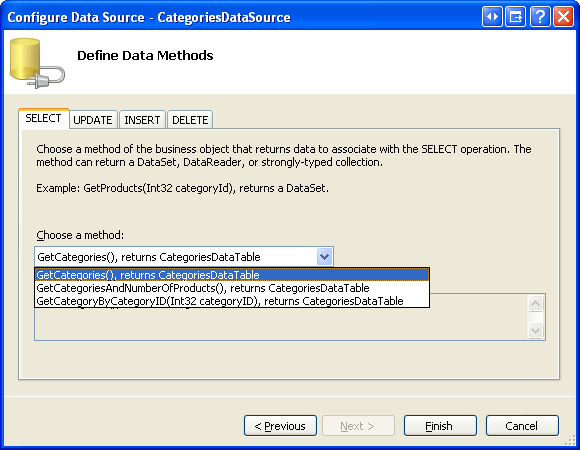Image resolution: width=580 pixels, height=450 pixels.
Task: Click the Finish button
Action: click(x=440, y=426)
